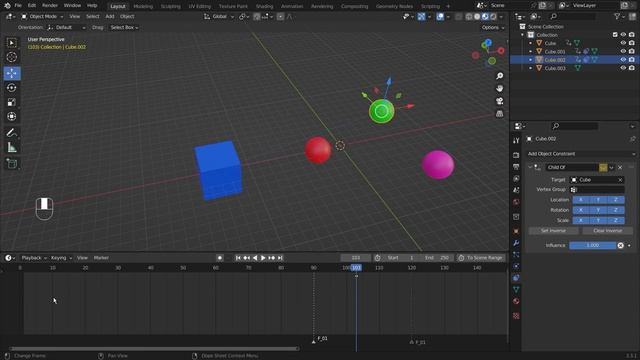Hide Cube.002 in viewport via eye icon
The height and width of the screenshot is (360, 640).
tap(623, 60)
